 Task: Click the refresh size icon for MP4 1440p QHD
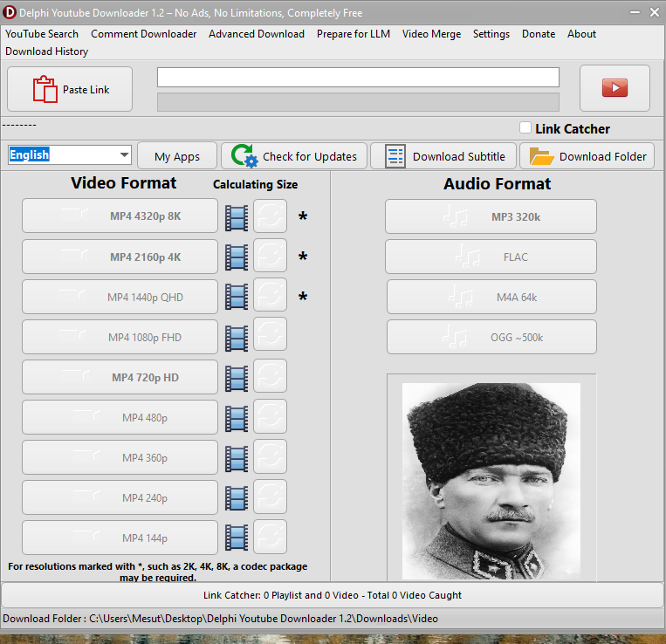pyautogui.click(x=270, y=295)
